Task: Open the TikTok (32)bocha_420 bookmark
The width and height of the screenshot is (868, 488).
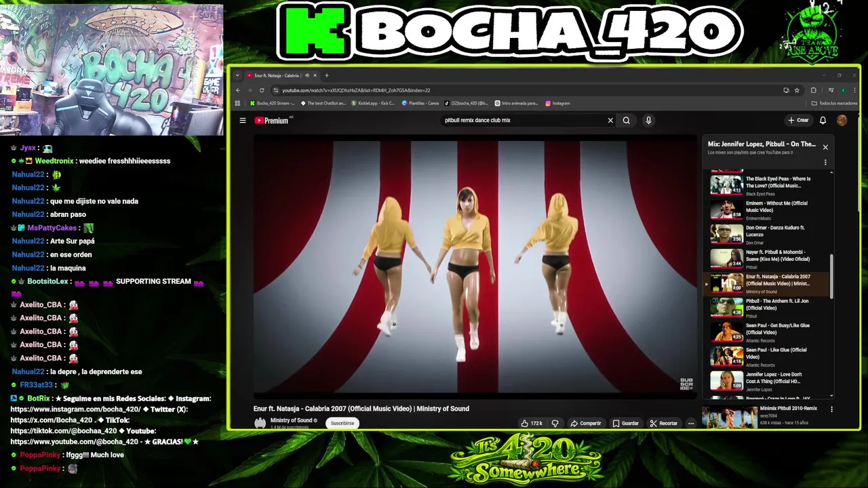Action: click(x=467, y=104)
